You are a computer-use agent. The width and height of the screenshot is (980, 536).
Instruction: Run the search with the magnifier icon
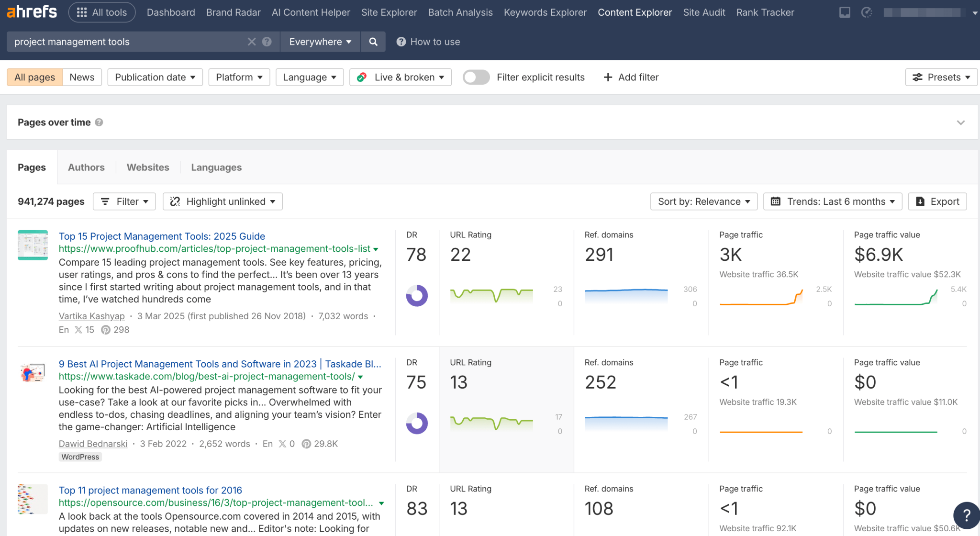coord(373,42)
